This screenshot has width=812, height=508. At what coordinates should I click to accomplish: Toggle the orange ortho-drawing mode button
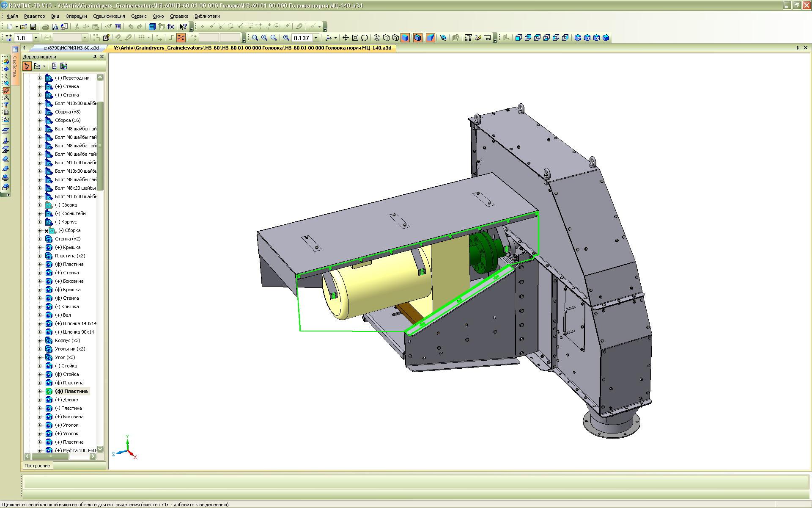tap(181, 38)
